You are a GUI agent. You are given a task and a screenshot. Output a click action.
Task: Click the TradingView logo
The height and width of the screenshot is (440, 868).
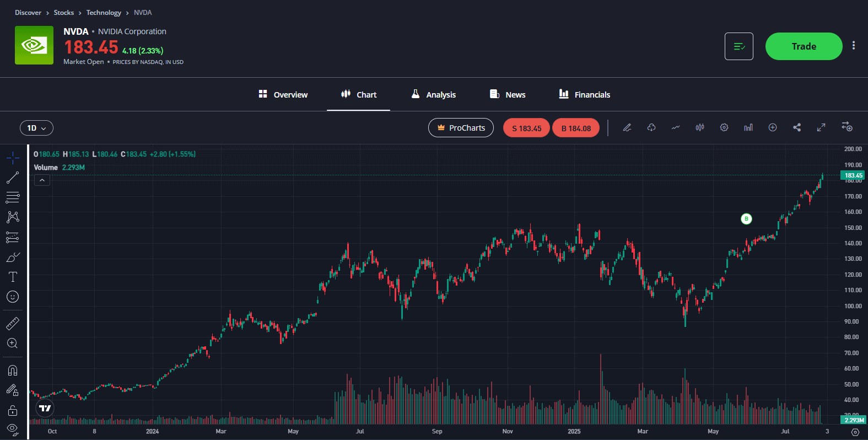pos(45,409)
